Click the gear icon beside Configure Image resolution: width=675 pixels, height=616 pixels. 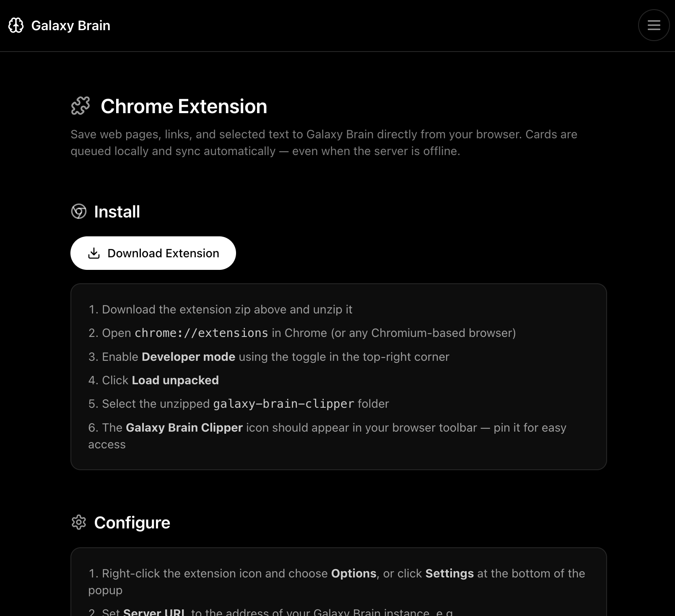[79, 523]
